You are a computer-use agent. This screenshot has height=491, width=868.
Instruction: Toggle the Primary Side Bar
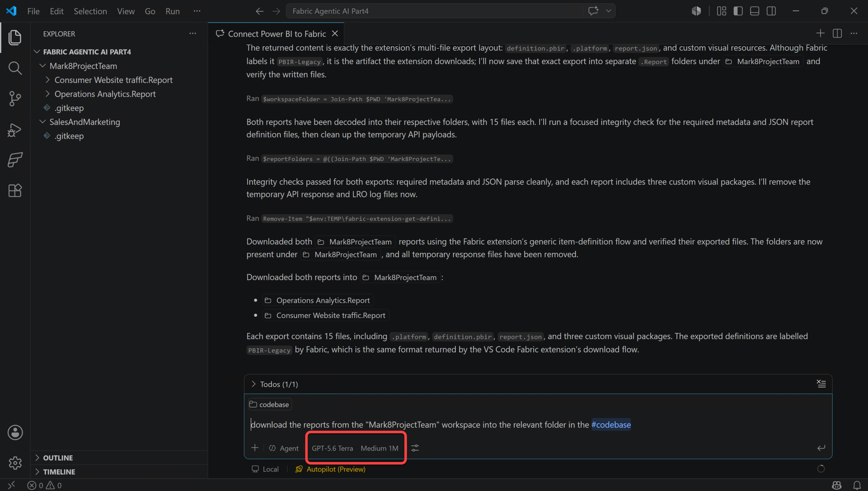click(738, 11)
